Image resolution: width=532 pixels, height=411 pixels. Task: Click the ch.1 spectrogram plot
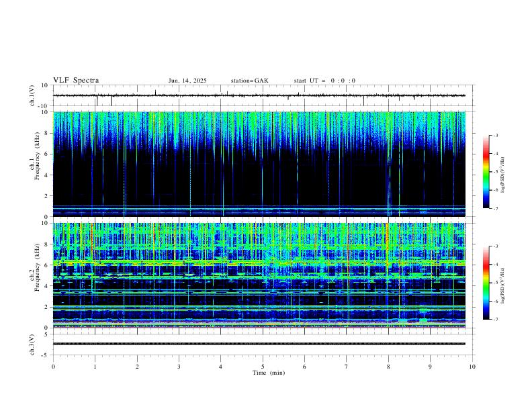point(259,164)
